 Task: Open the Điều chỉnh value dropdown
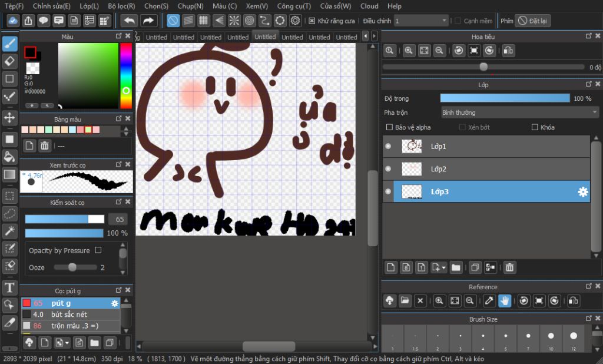click(421, 21)
